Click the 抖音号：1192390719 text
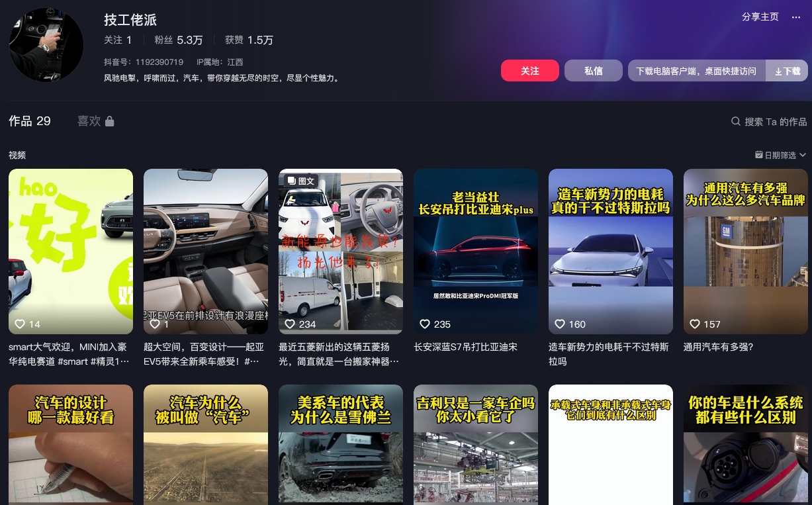Screen dimensions: 812x505 (x=144, y=62)
